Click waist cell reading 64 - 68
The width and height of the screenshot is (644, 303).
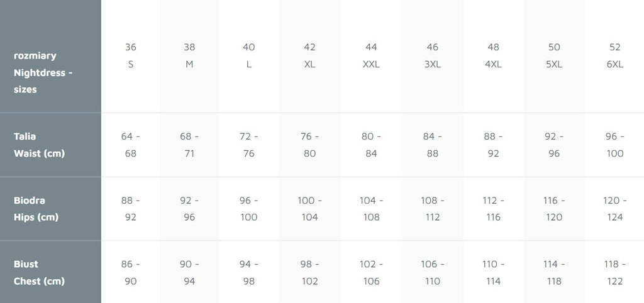[131, 145]
